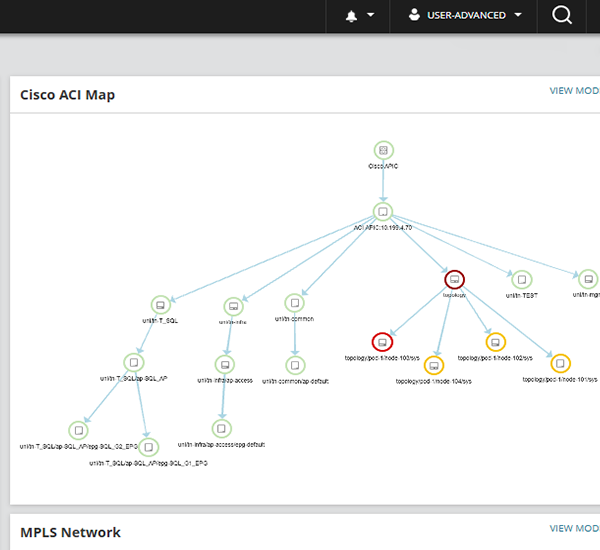Select the SQL_02_EPG node icon
Screen dimensions: 600x550
78,431
